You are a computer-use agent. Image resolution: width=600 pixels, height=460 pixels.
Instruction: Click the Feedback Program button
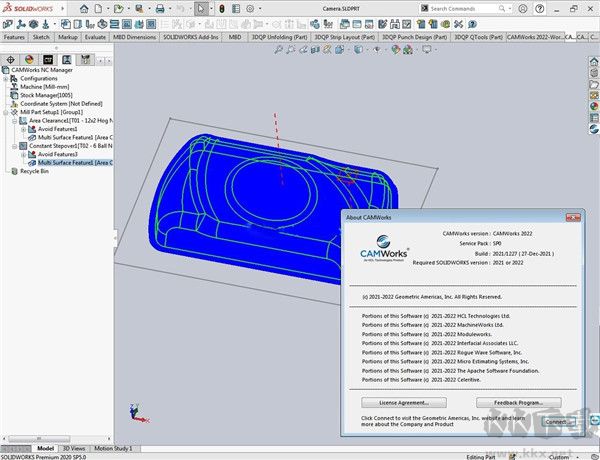[518, 403]
